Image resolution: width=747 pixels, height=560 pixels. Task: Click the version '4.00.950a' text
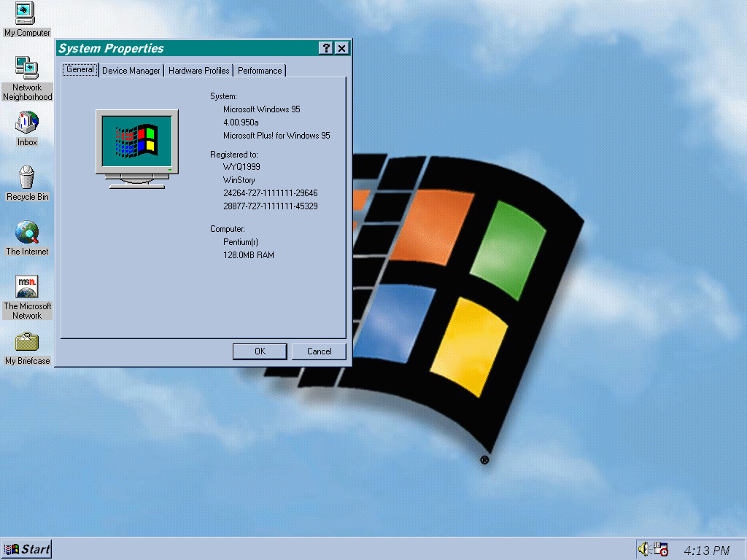241,122
